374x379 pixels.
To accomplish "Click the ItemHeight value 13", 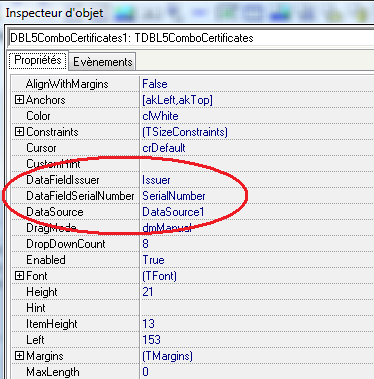I will [148, 324].
